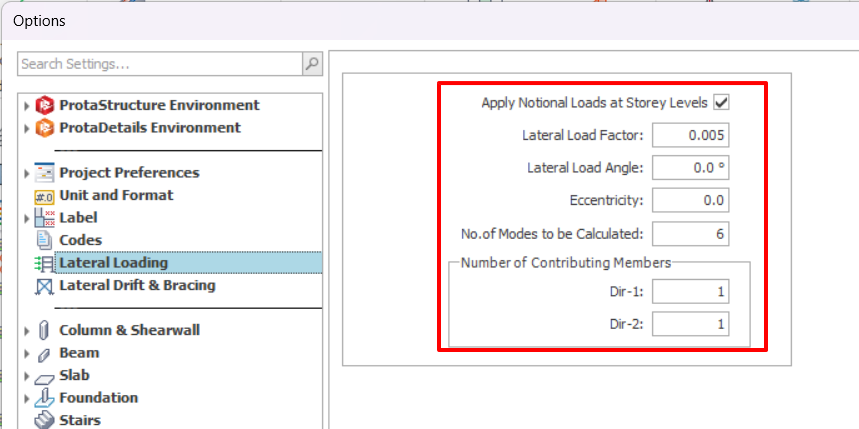Click the Lateral Load Angle field
The width and height of the screenshot is (859, 429).
[692, 167]
